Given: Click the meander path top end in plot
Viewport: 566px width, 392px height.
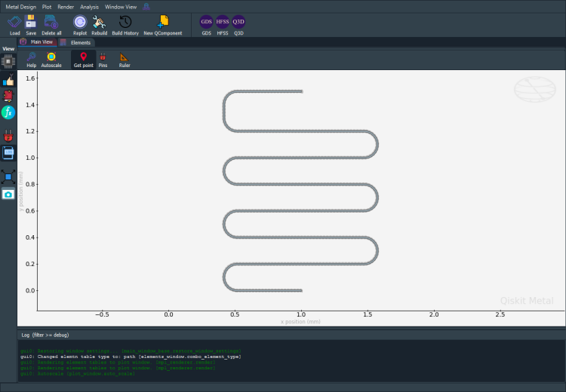Looking at the screenshot, I should point(301,92).
